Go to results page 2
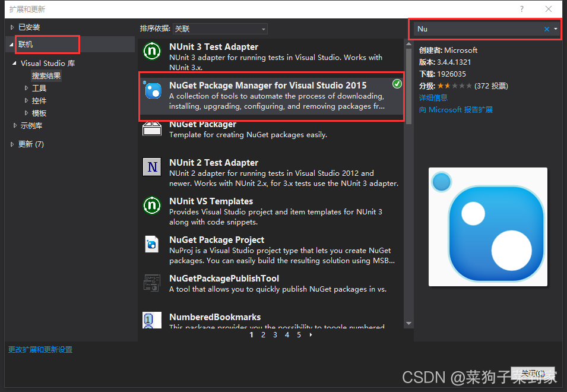The image size is (567, 392). pyautogui.click(x=263, y=335)
